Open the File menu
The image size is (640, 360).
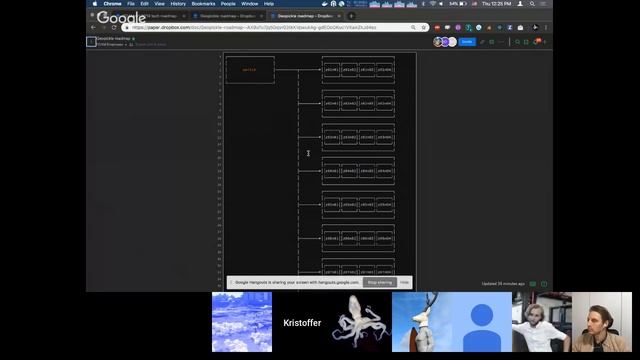(x=131, y=4)
